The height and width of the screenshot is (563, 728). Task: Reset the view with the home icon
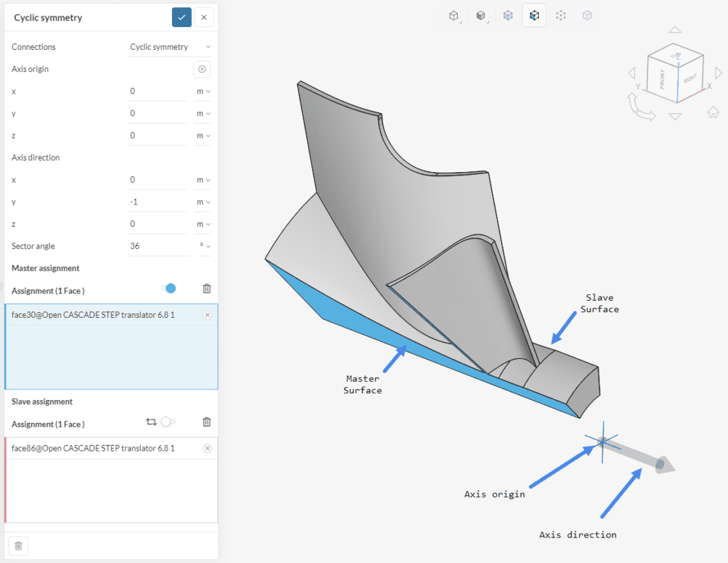[x=712, y=112]
